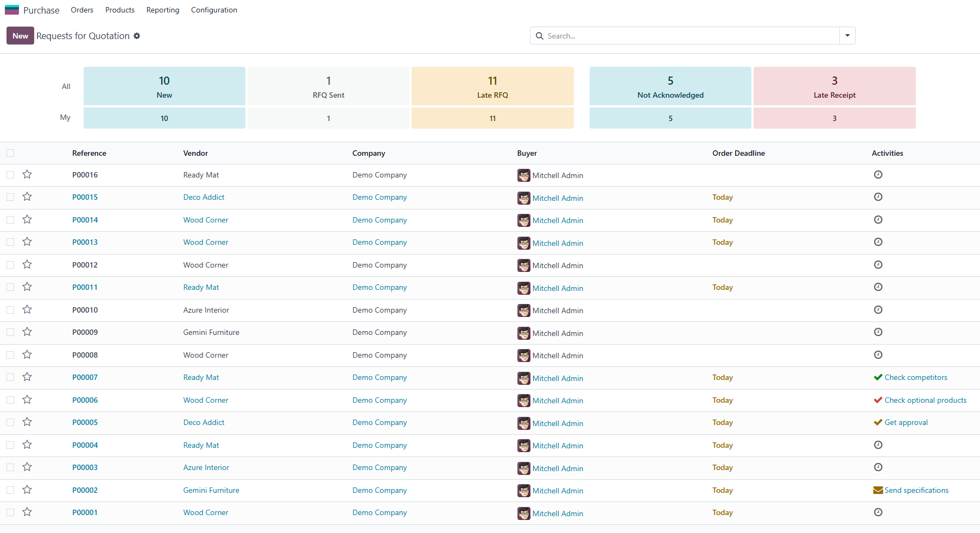Click the activity clock icon for P00001

[x=878, y=512]
